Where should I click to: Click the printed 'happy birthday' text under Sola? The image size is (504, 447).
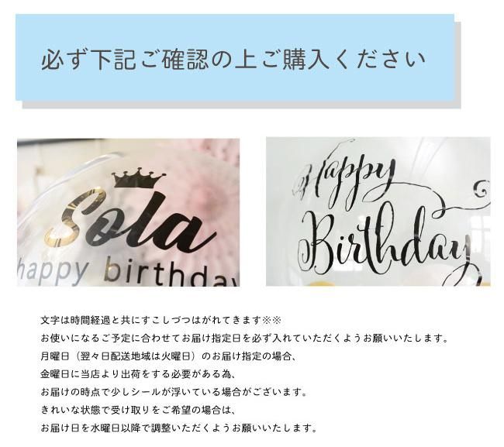(129, 273)
